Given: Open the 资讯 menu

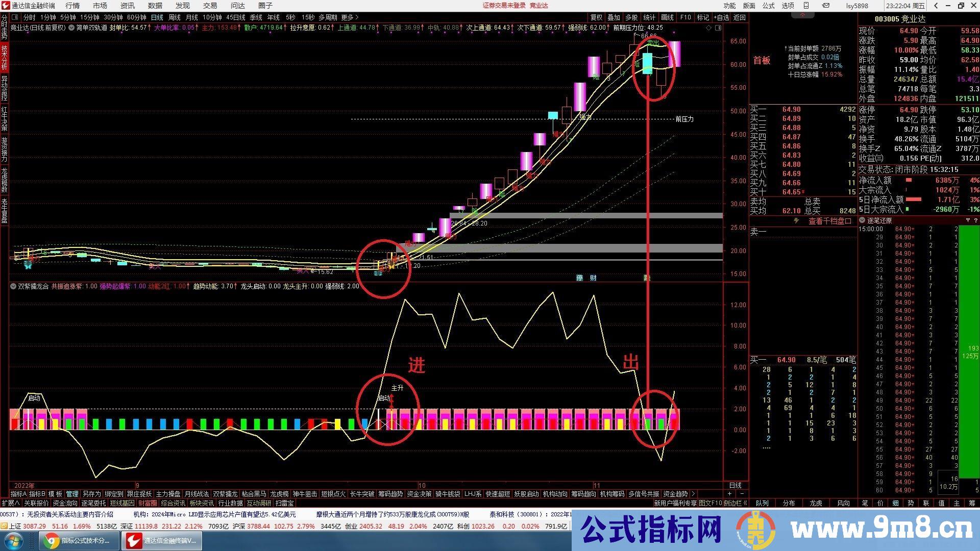Looking at the screenshot, I should click(x=128, y=6).
